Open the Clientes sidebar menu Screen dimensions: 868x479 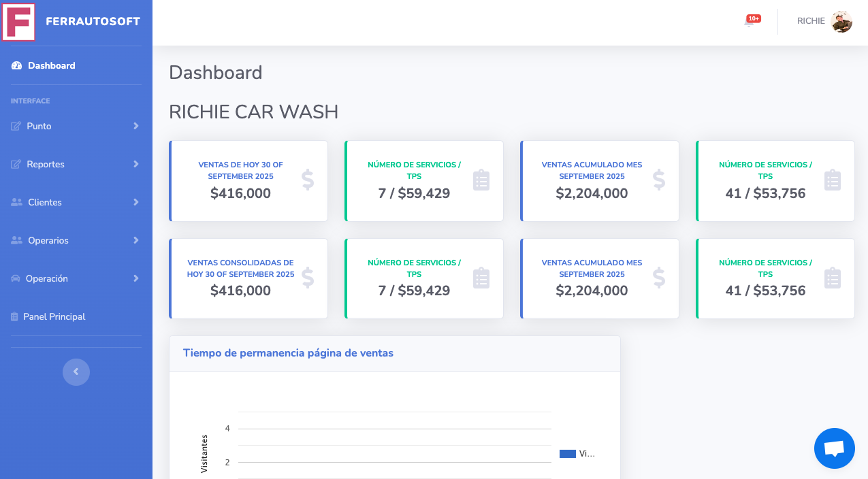tap(45, 203)
